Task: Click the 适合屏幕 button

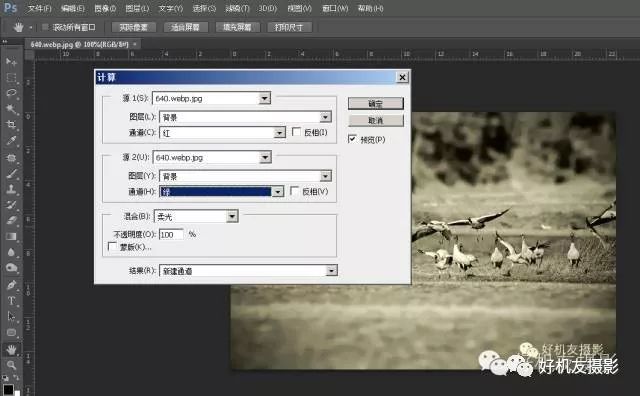Action: tap(186, 27)
